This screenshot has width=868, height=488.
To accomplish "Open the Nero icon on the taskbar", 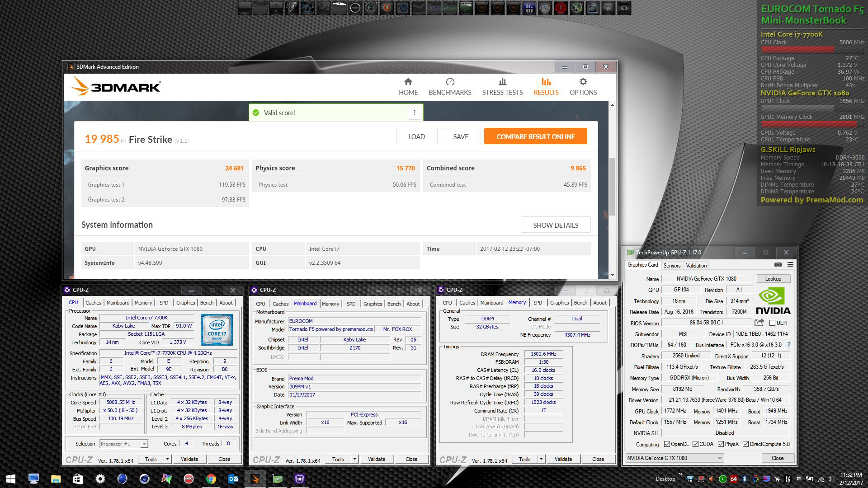I will click(189, 479).
